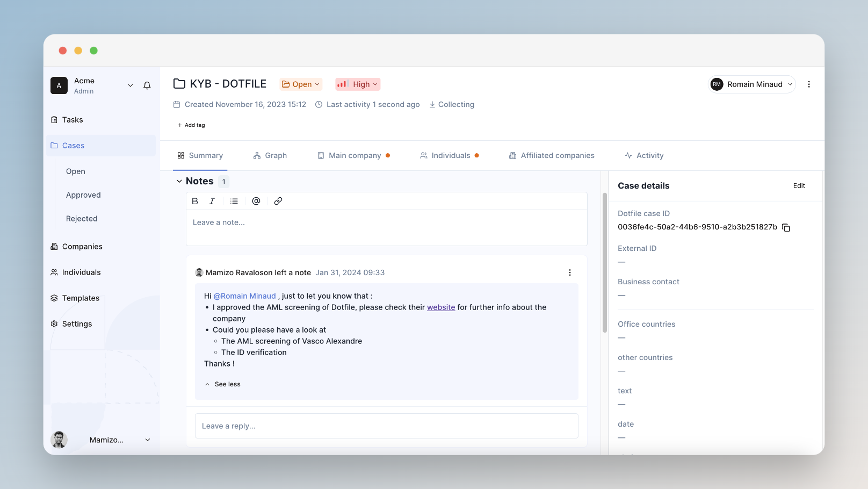Click the External ID field label
Image resolution: width=868 pixels, height=489 pixels.
click(637, 248)
